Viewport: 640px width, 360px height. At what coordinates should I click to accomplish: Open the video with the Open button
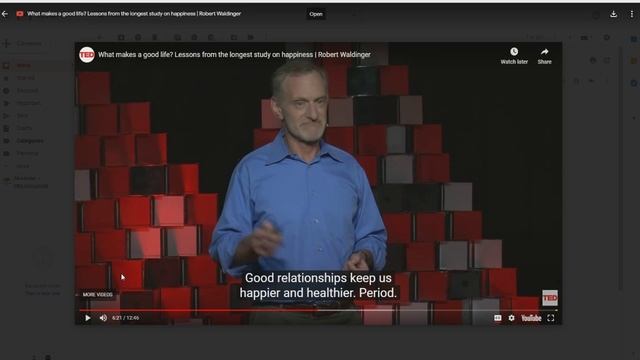coord(316,14)
